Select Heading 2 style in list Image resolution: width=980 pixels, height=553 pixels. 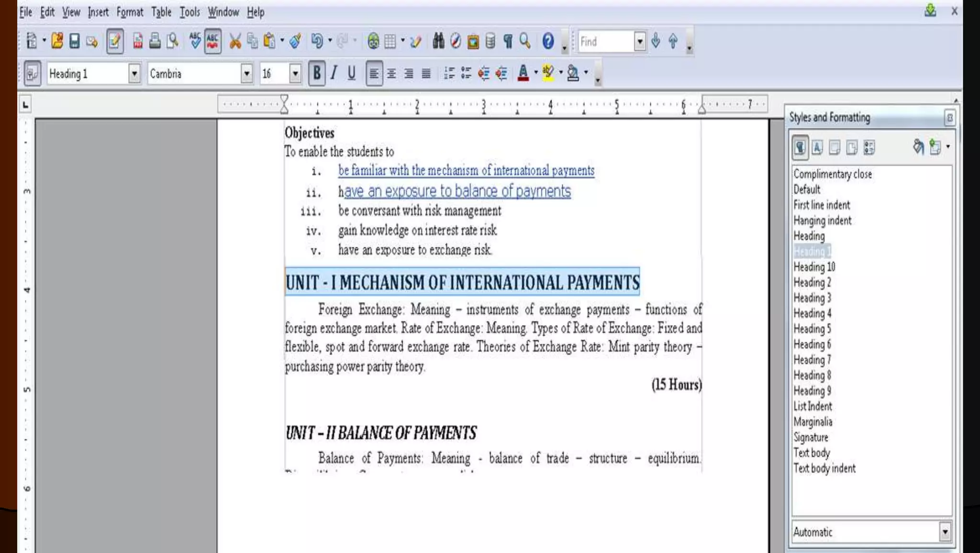pos(812,282)
